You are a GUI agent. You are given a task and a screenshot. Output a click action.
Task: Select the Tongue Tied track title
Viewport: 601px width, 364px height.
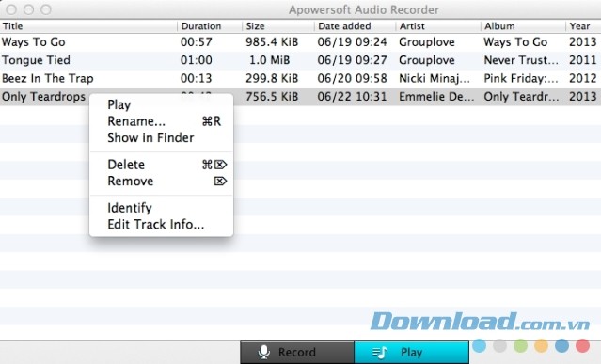(36, 60)
